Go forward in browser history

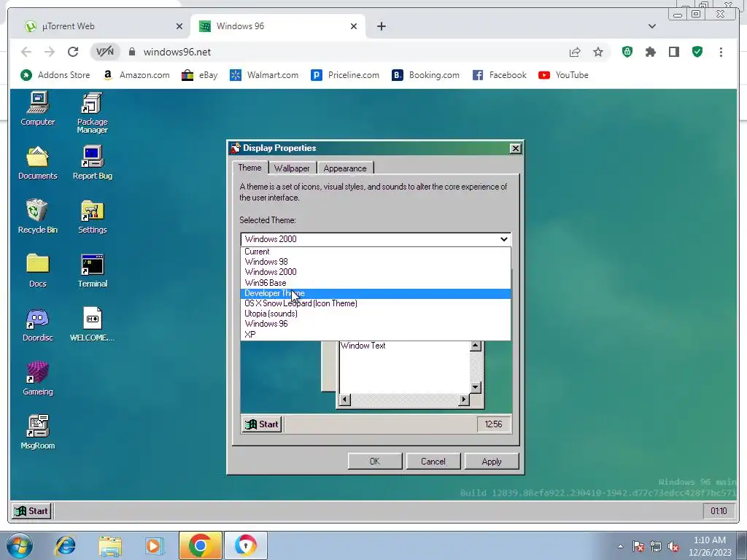[49, 52]
